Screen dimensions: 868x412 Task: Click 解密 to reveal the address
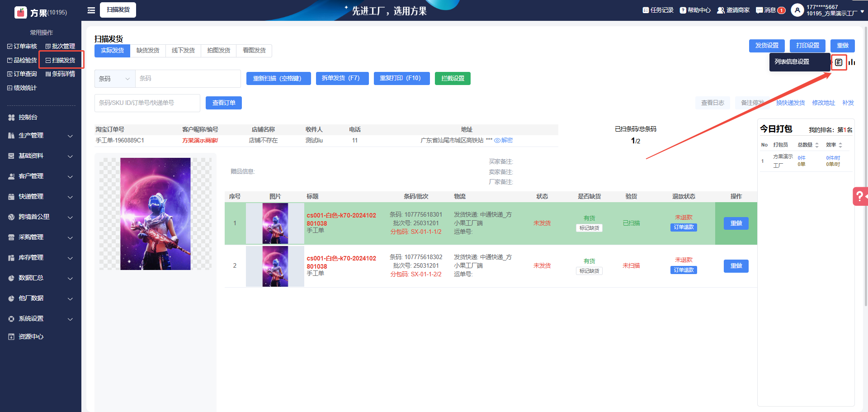click(504, 141)
